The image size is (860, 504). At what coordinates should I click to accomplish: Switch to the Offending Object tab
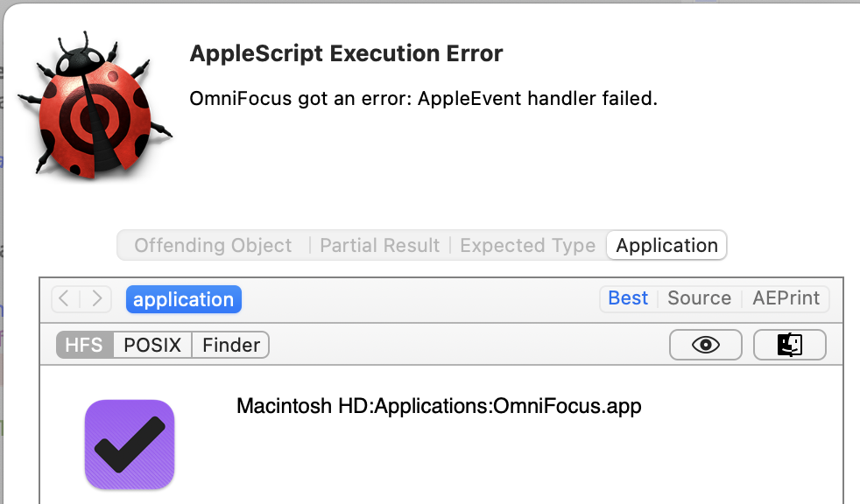[x=213, y=245]
